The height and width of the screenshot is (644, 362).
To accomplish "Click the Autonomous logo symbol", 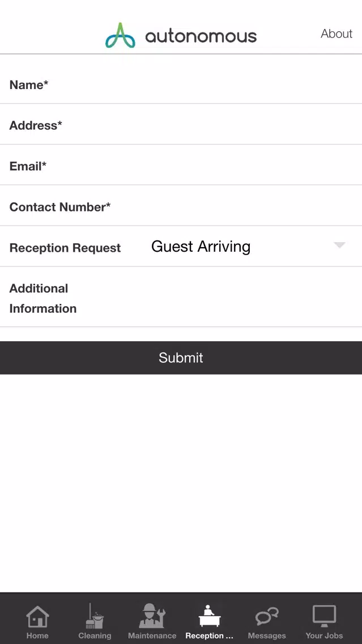I will (120, 35).
